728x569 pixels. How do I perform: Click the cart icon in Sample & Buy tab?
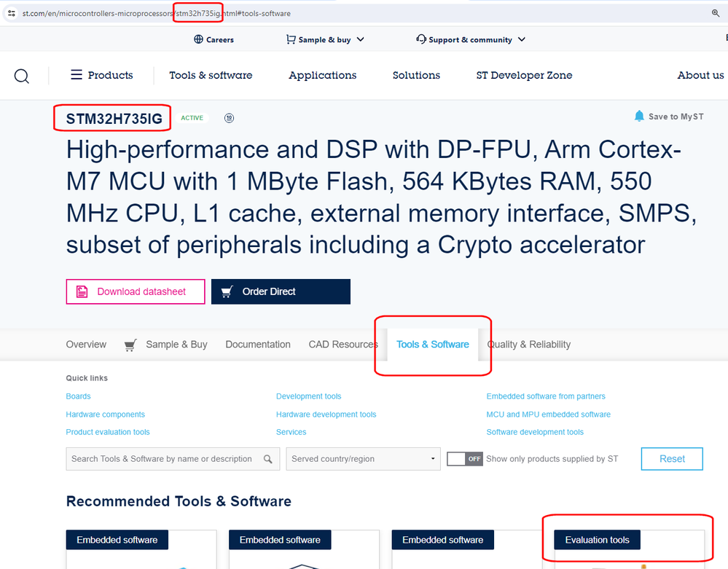pos(130,345)
